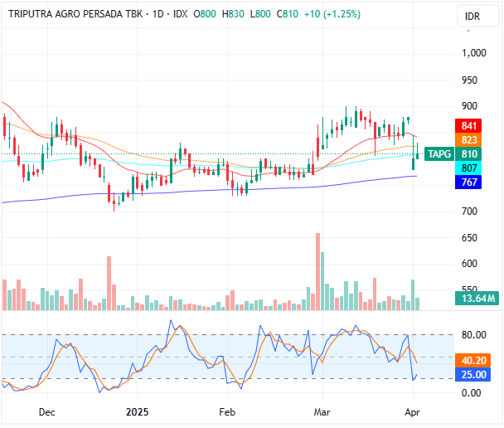The width and height of the screenshot is (504, 428).
Task: Click the tallest red volume bar near March
Action: tap(317, 272)
